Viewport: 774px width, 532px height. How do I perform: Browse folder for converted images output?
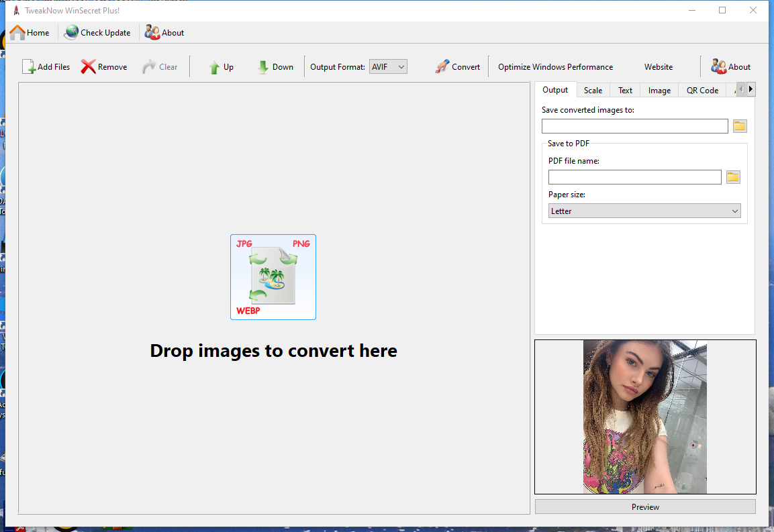(x=740, y=126)
